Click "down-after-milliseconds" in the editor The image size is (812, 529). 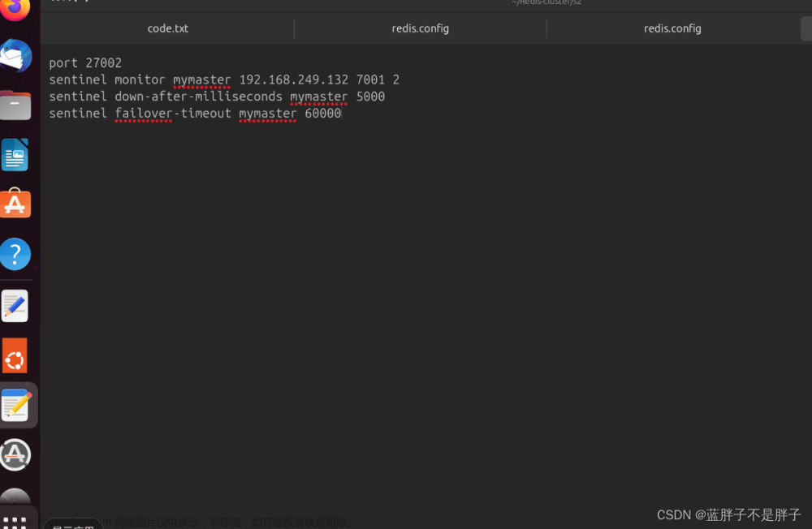[198, 97]
